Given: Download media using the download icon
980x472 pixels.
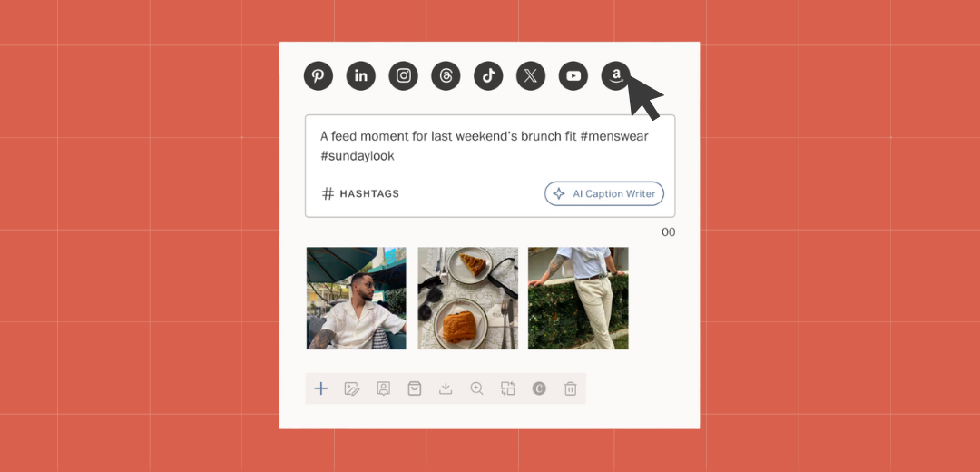Looking at the screenshot, I should point(446,388).
